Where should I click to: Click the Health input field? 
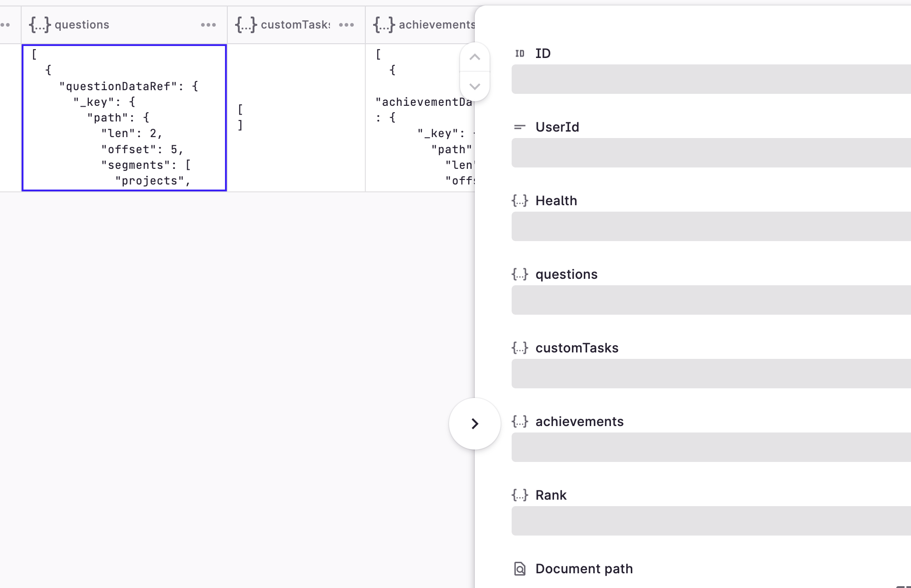pyautogui.click(x=710, y=226)
